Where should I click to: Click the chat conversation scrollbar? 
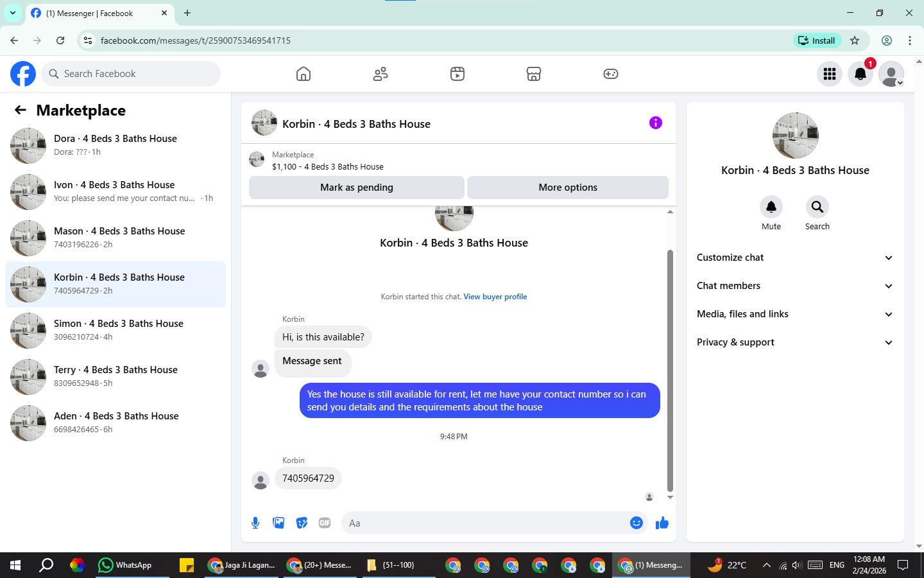[x=670, y=371]
